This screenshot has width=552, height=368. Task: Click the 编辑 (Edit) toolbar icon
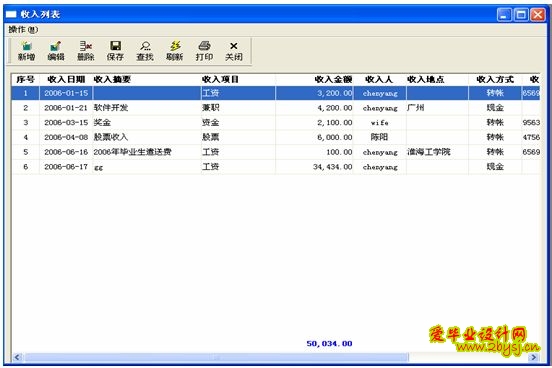tap(56, 51)
